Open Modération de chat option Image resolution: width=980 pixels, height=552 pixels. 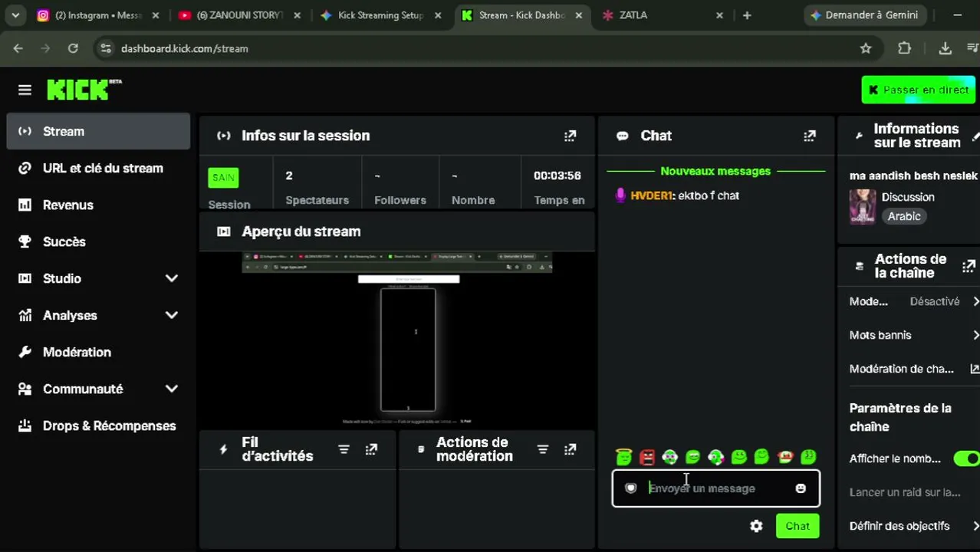tap(914, 369)
